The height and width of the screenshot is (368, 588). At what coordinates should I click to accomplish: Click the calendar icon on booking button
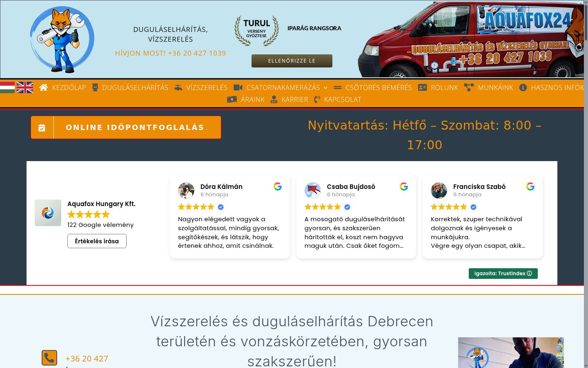click(42, 128)
